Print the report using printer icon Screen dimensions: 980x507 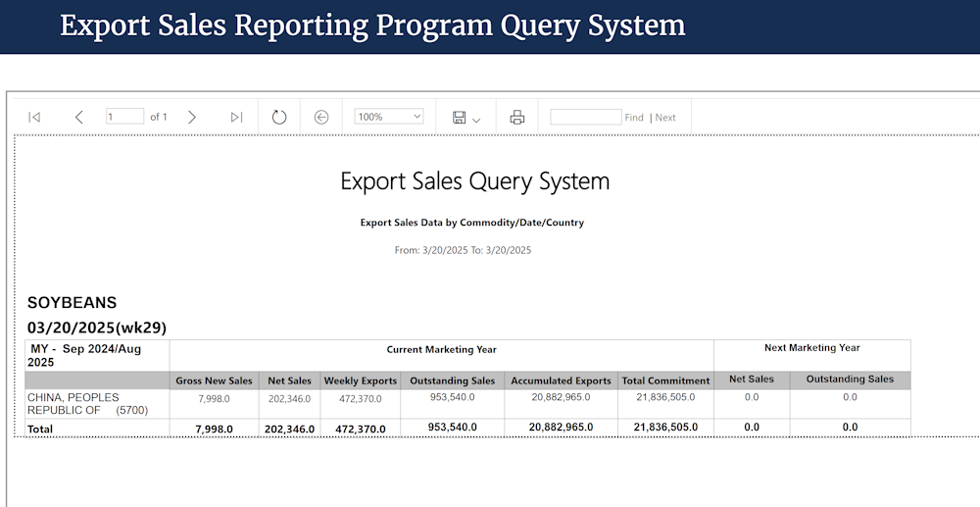(x=517, y=117)
